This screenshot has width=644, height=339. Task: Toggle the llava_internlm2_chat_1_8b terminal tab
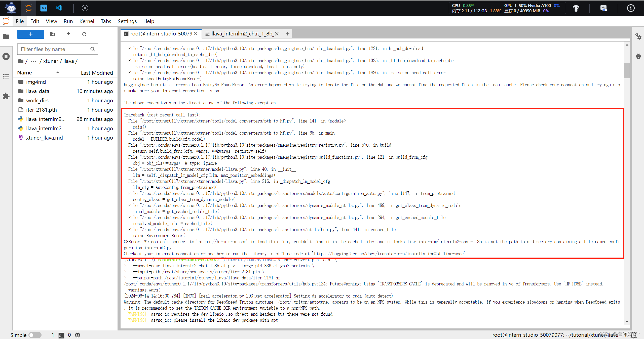(241, 34)
